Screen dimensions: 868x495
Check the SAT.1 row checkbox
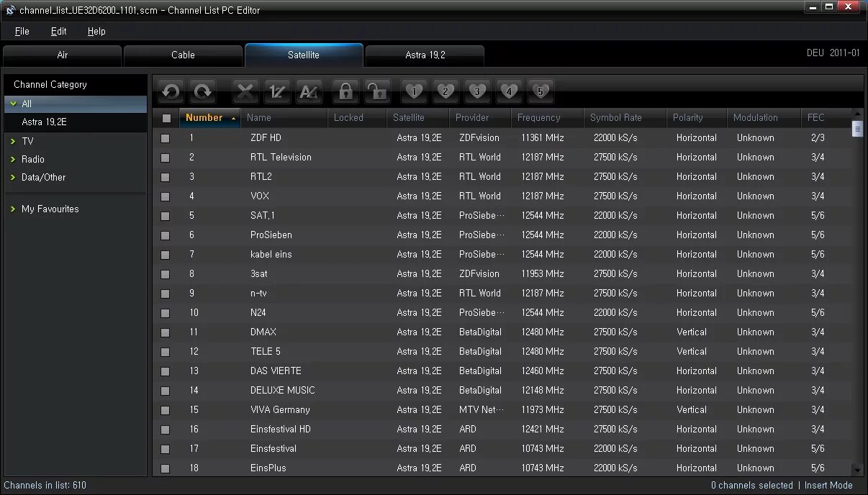click(x=166, y=216)
